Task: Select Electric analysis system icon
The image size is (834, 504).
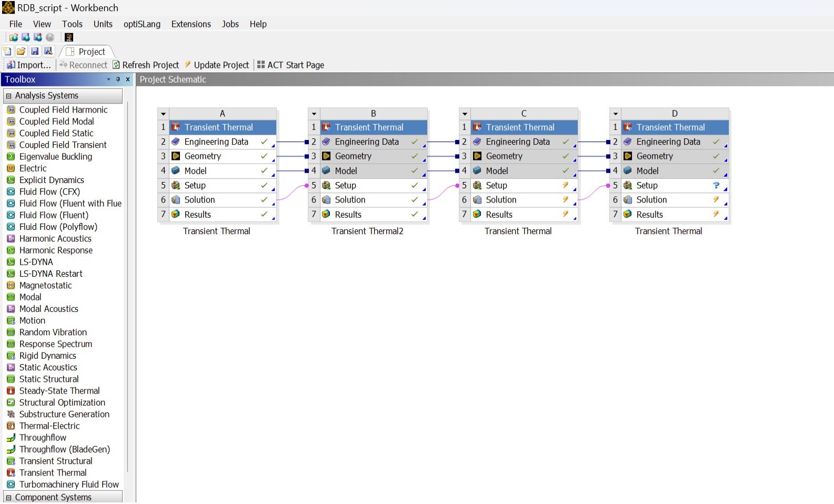Action: [11, 168]
